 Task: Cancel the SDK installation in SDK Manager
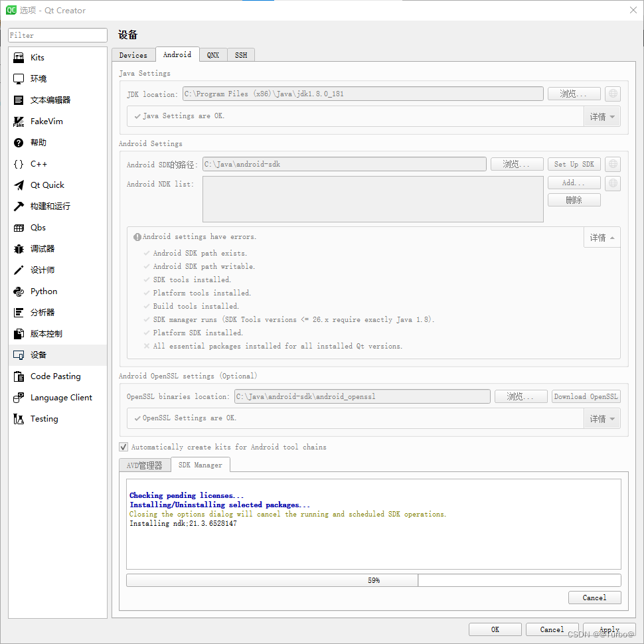click(594, 598)
